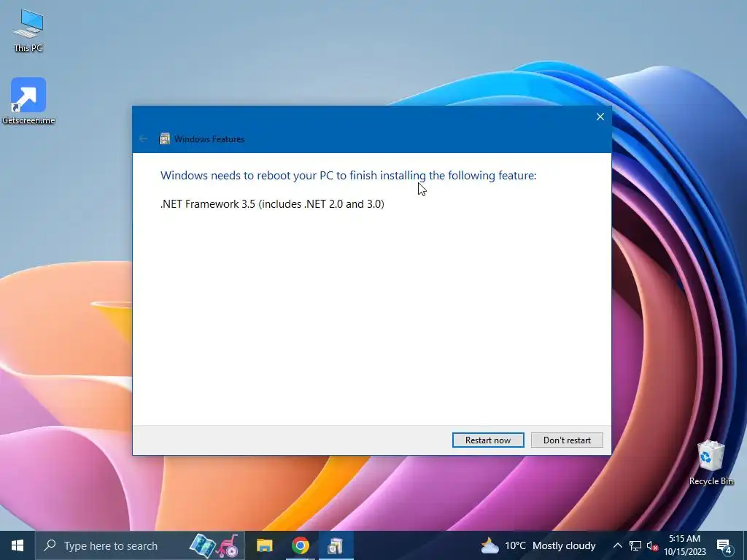Click the search highlights illustration in taskbar
Viewport: 747px width, 560px height.
[x=214, y=545]
